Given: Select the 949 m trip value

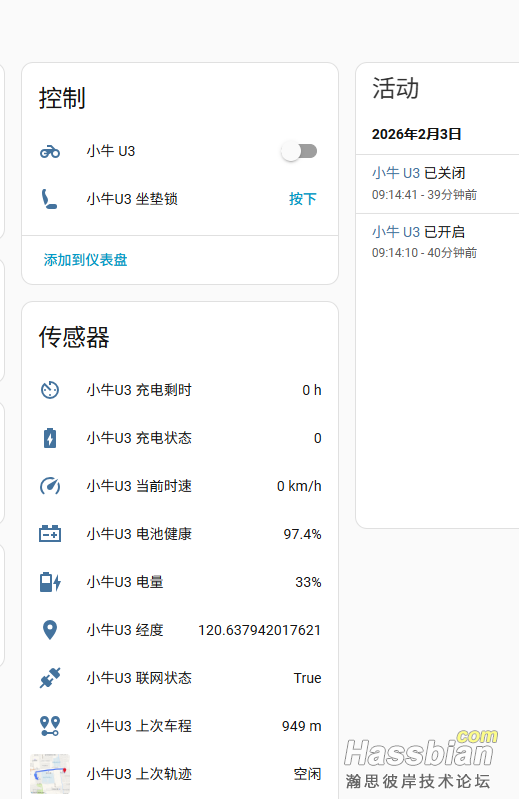Looking at the screenshot, I should coord(302,726).
